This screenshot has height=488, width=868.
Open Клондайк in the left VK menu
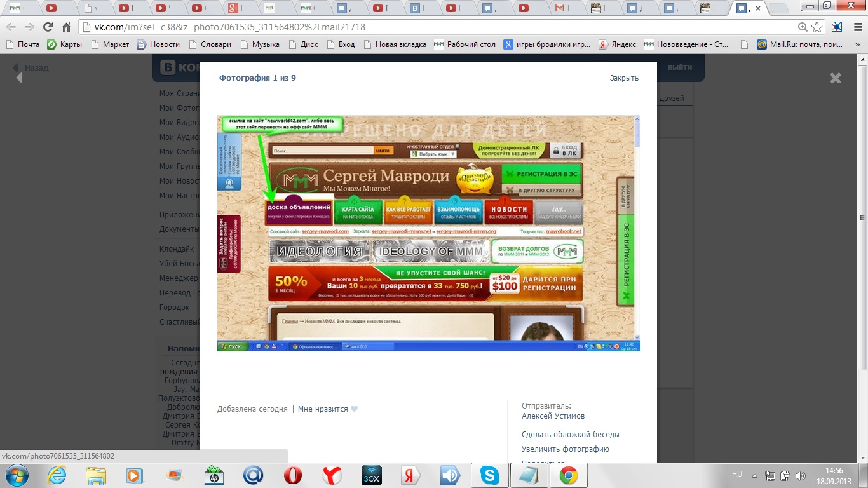177,249
